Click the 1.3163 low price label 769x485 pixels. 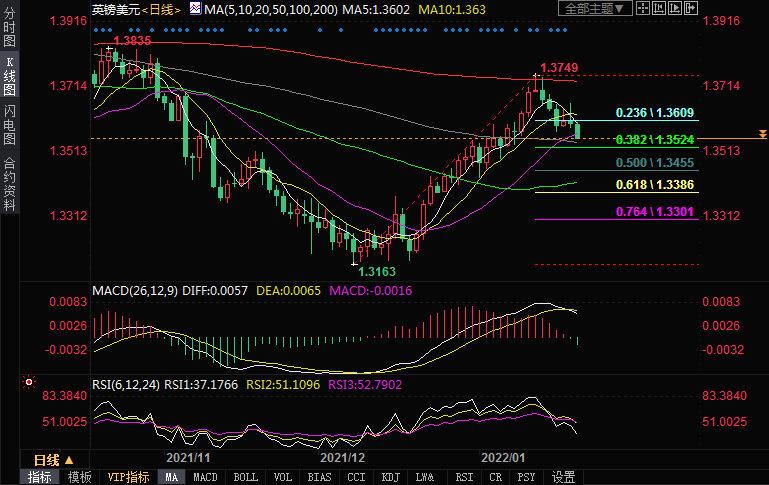point(377,272)
